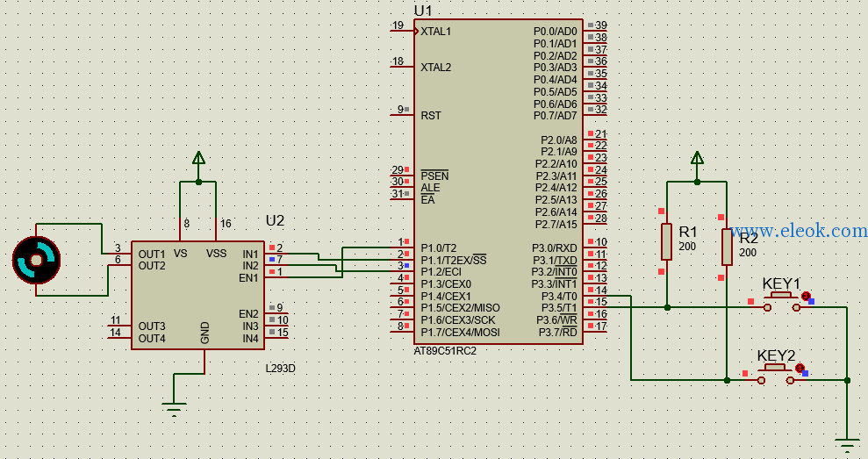868x459 pixels.
Task: Click pin number 16 above VSS
Action: [x=226, y=224]
